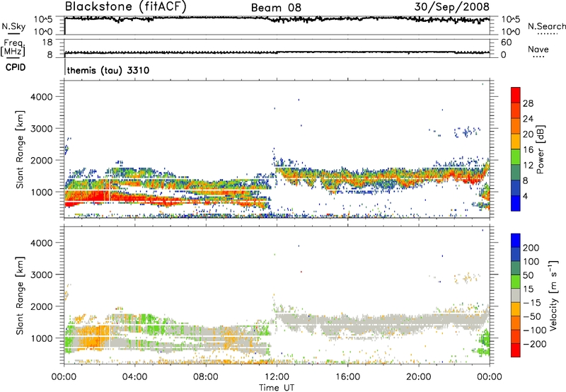Click the 18 tick on frequency axis
The width and height of the screenshot is (566, 392).
pyautogui.click(x=47, y=42)
